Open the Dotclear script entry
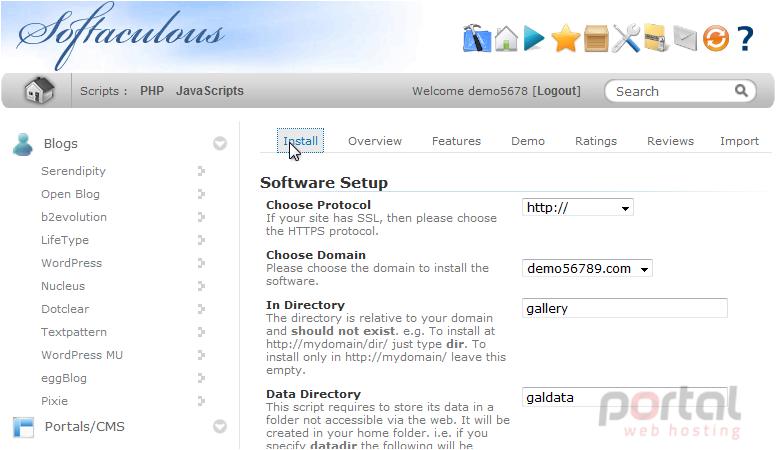The height and width of the screenshot is (450, 776). pyautogui.click(x=65, y=309)
